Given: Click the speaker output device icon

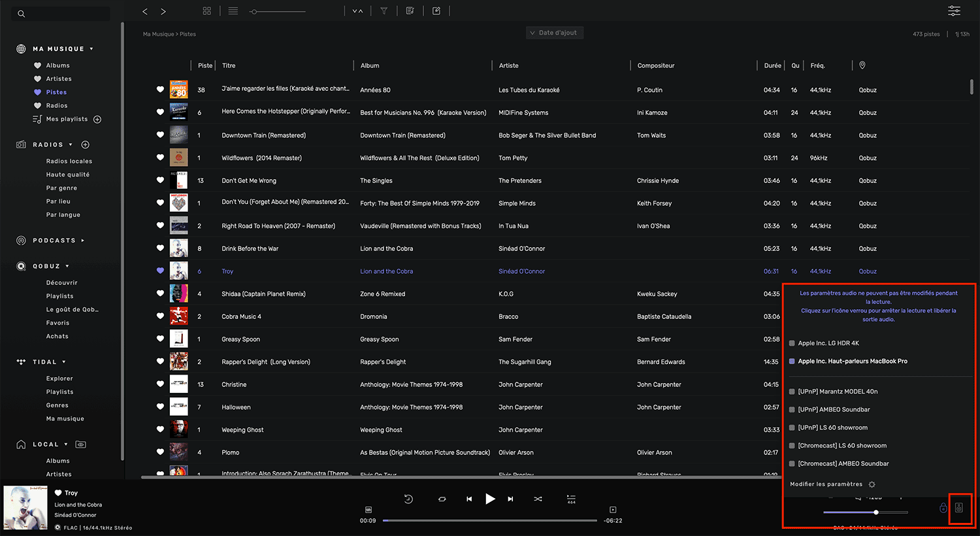Looking at the screenshot, I should (959, 508).
